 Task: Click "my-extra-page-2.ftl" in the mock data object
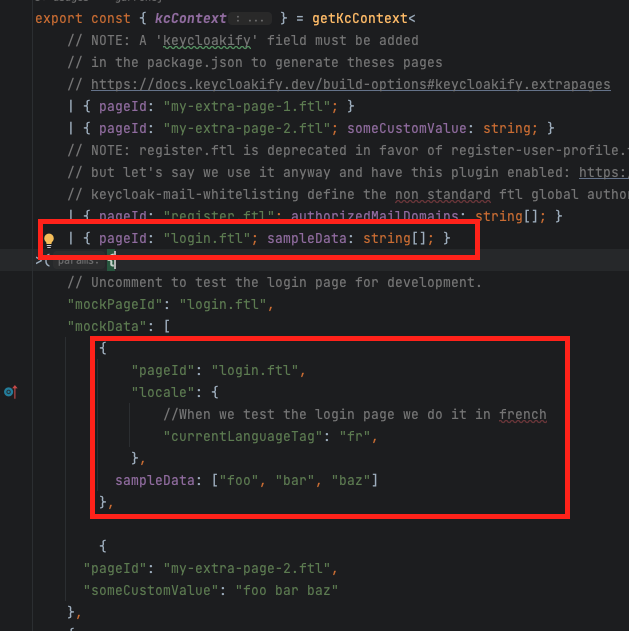pyautogui.click(x=246, y=568)
